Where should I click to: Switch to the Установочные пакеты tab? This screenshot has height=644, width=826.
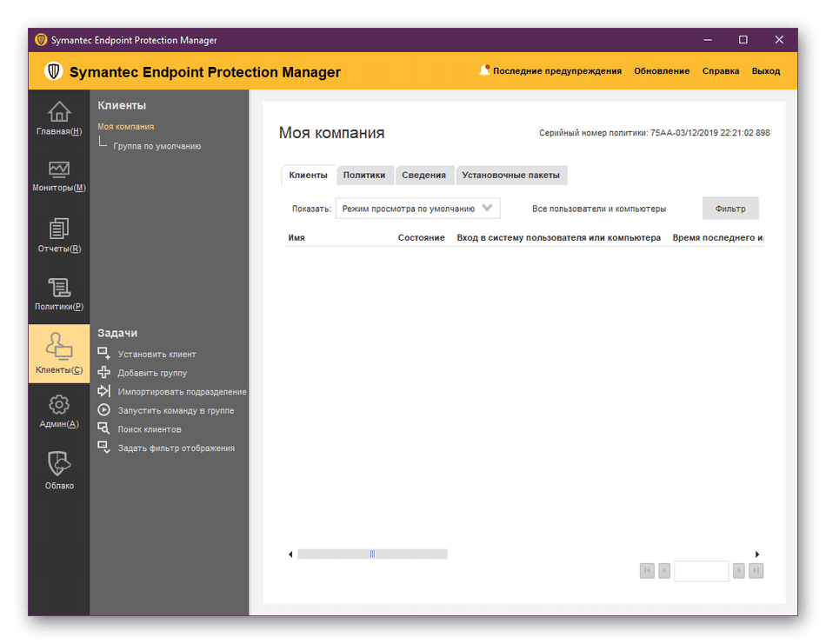[511, 175]
